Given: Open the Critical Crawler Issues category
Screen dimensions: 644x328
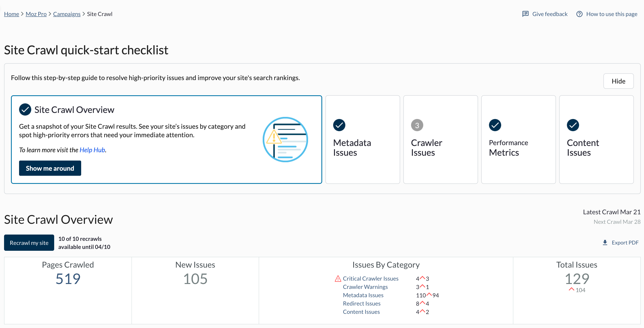Looking at the screenshot, I should click(x=371, y=278).
